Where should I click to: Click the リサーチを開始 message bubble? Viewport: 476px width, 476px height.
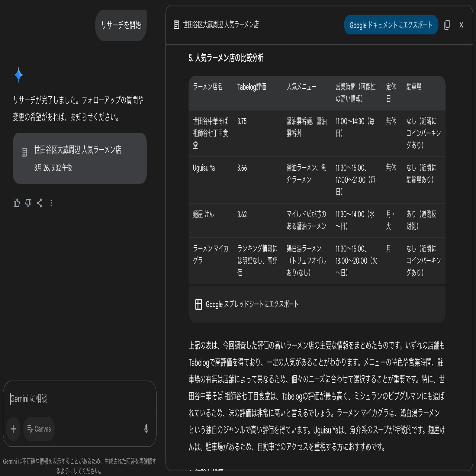(121, 25)
